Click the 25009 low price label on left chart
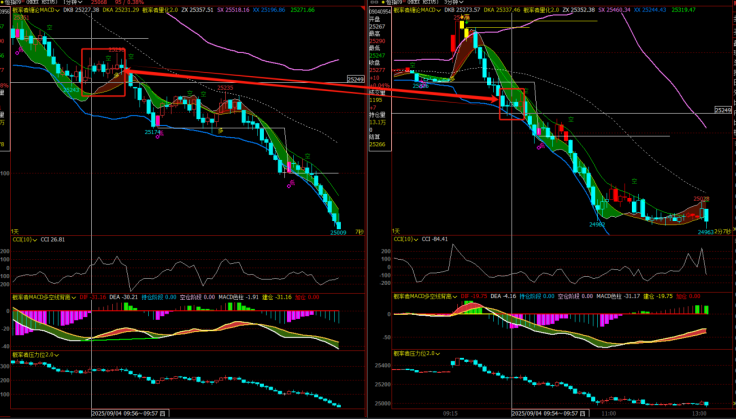 pos(338,232)
